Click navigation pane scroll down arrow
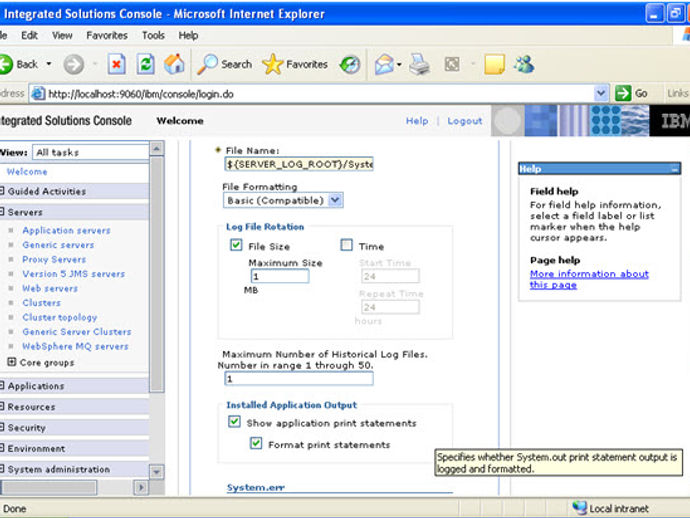The width and height of the screenshot is (690, 518). coord(157,472)
